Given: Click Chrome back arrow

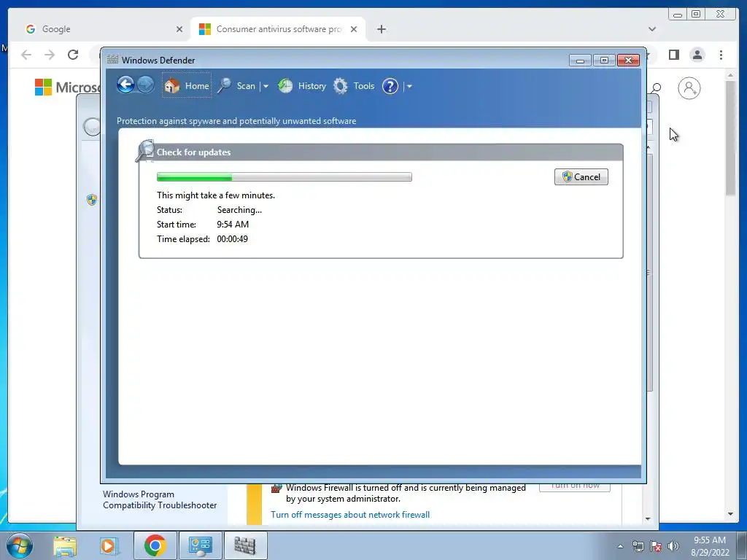Looking at the screenshot, I should 26,55.
